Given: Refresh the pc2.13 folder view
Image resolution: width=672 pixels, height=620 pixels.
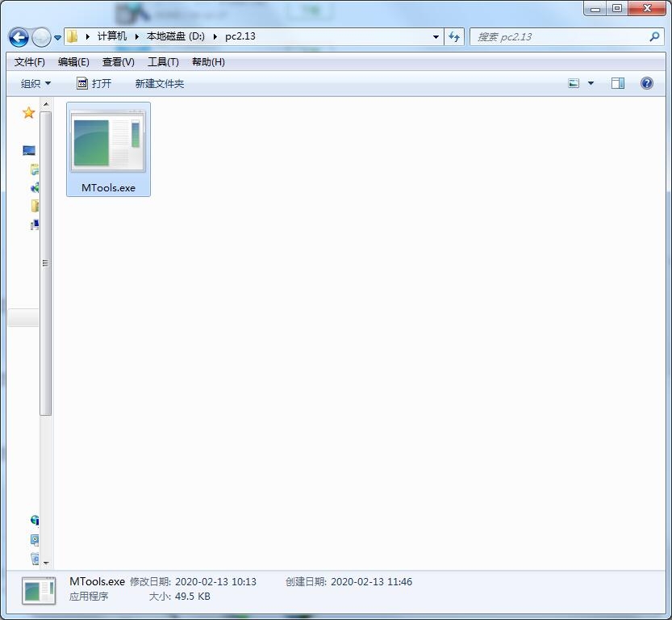Looking at the screenshot, I should [x=454, y=37].
